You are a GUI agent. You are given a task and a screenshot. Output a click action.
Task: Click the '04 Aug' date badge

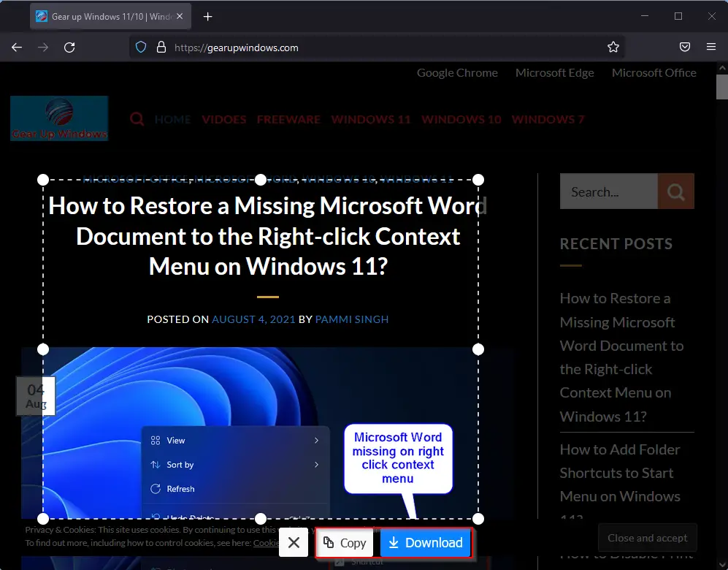tap(36, 396)
